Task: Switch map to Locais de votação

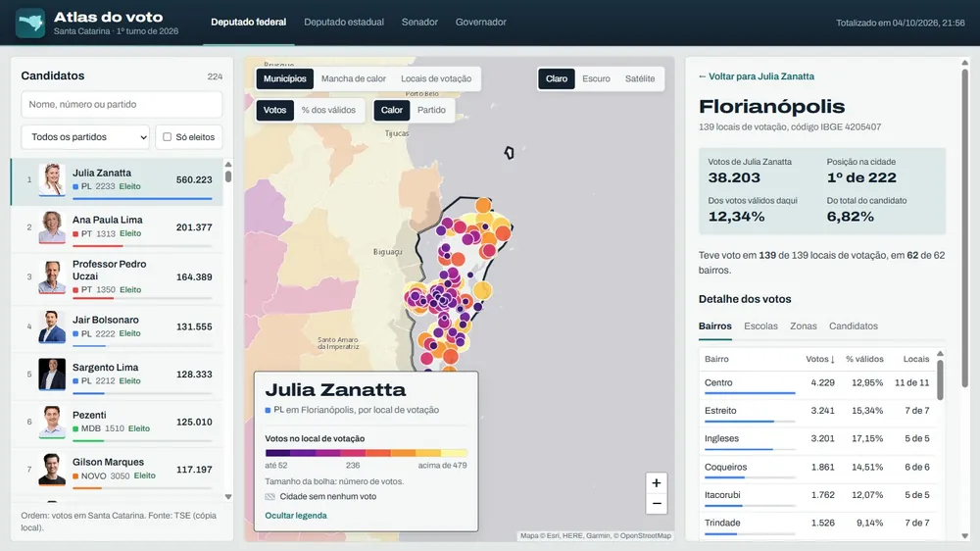Action: coord(436,78)
